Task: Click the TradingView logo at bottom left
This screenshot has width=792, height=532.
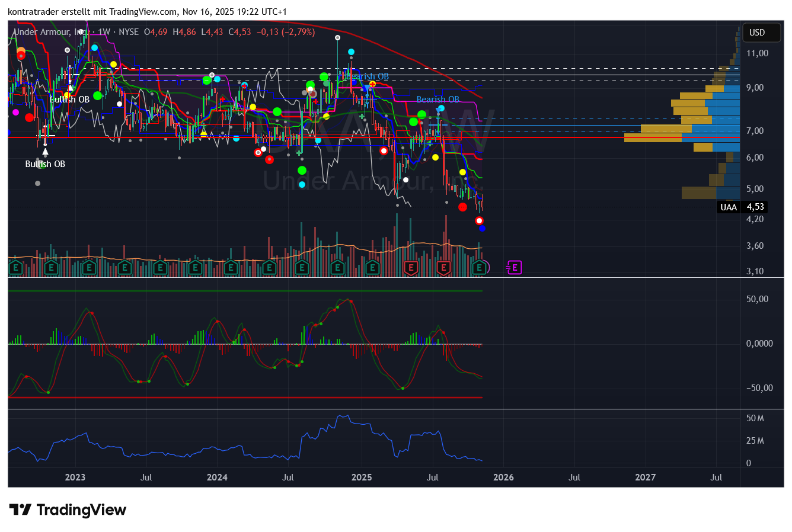Action: pos(68,510)
